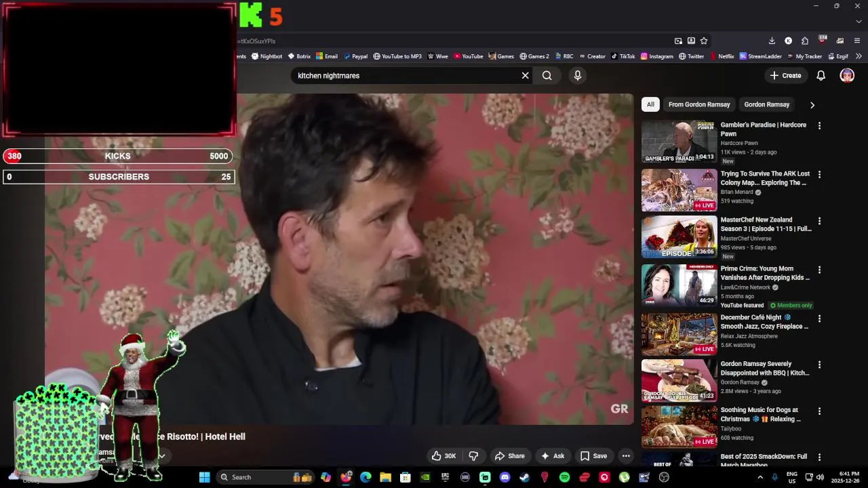The image size is (868, 488).
Task: Open the YouTube account avatar menu
Action: (x=847, y=75)
